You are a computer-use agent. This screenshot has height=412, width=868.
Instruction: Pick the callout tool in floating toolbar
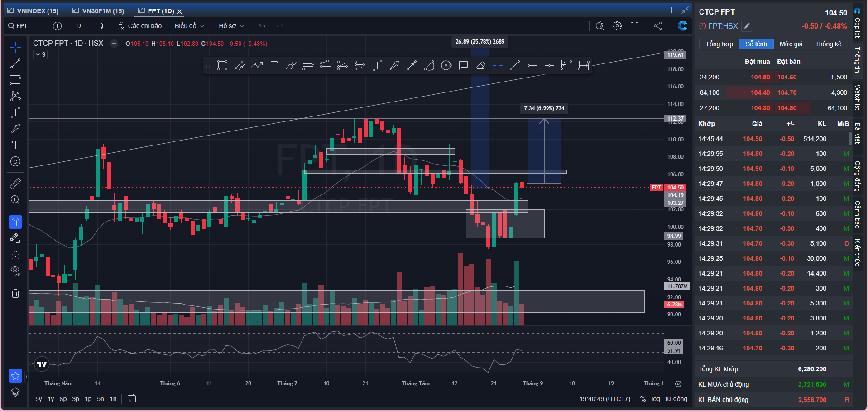(463, 66)
